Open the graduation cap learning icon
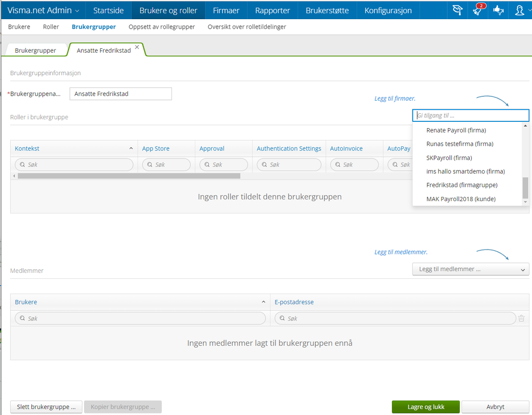The image size is (532, 415). tap(457, 10)
